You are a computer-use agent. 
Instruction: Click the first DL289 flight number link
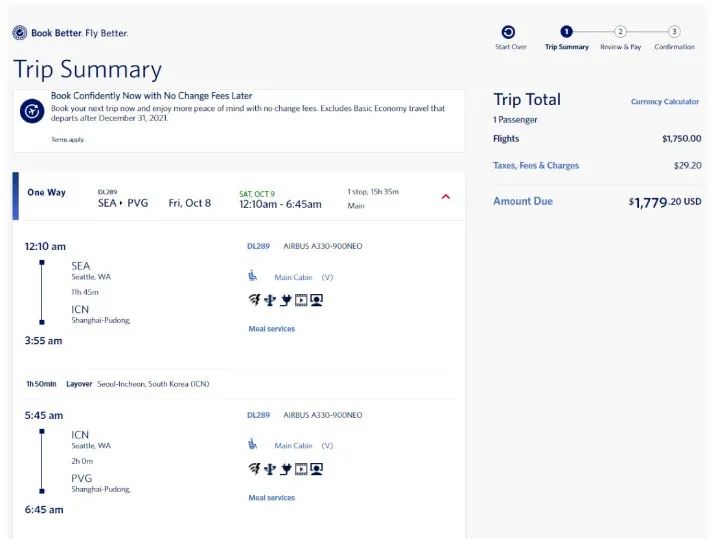click(x=258, y=246)
